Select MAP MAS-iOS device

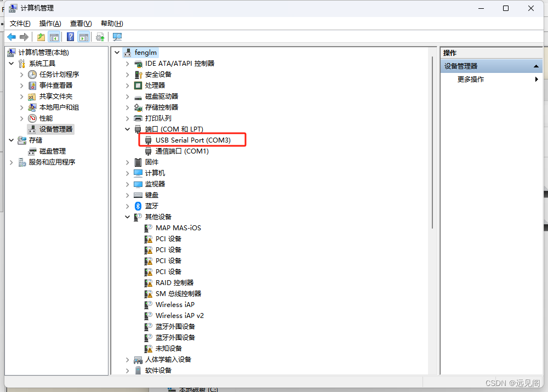pyautogui.click(x=178, y=228)
